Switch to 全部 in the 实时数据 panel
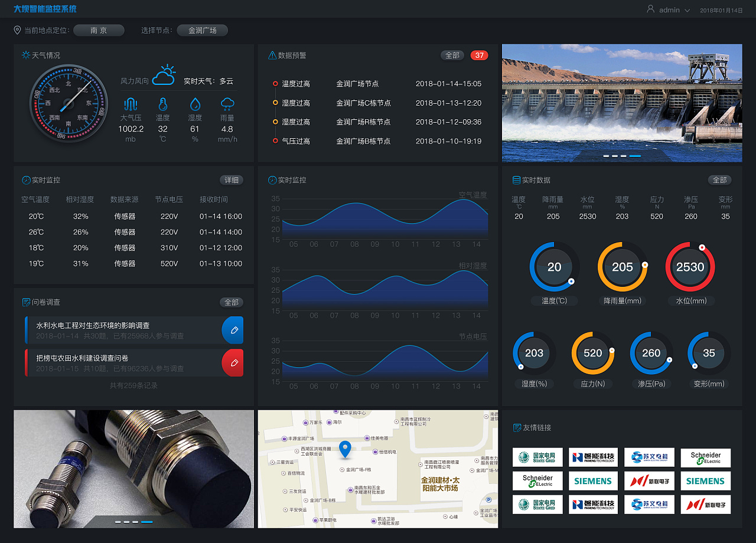Viewport: 756px width, 543px height. (720, 180)
